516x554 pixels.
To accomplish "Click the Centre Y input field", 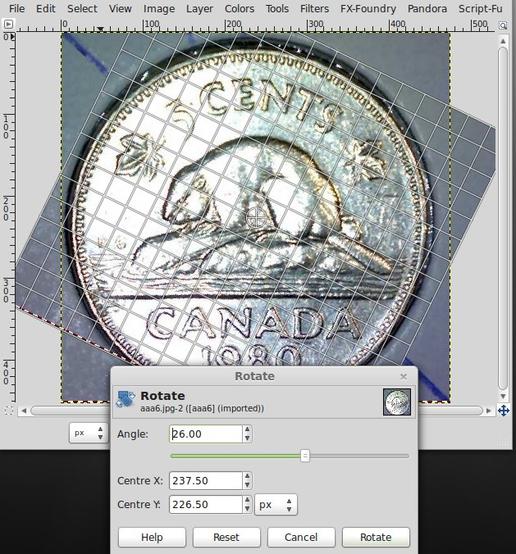I will coord(206,504).
